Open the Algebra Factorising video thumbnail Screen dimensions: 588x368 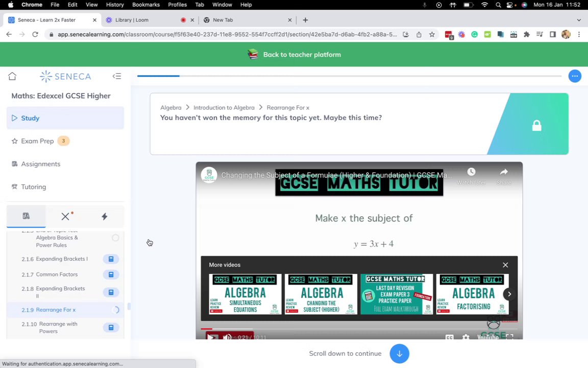tap(473, 294)
